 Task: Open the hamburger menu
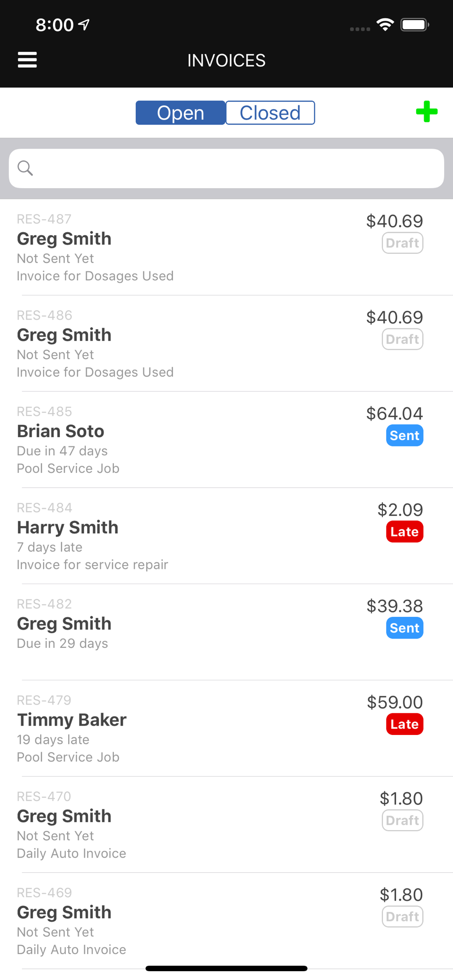pyautogui.click(x=27, y=60)
